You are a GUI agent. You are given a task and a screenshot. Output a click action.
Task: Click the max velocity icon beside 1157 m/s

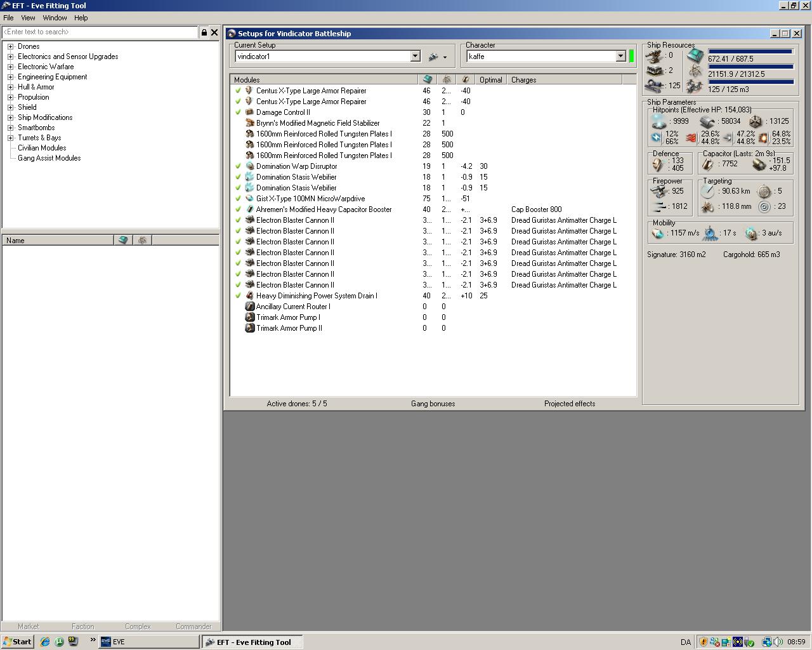658,233
